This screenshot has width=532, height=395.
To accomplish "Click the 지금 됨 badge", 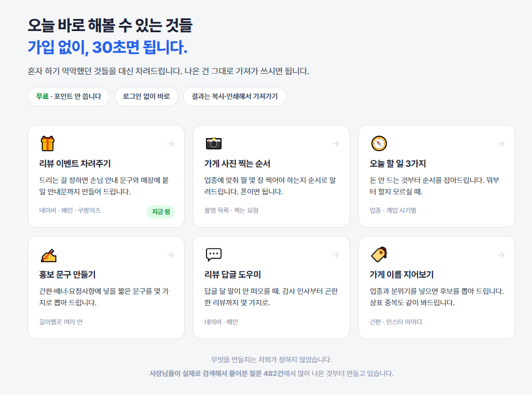I will point(161,212).
